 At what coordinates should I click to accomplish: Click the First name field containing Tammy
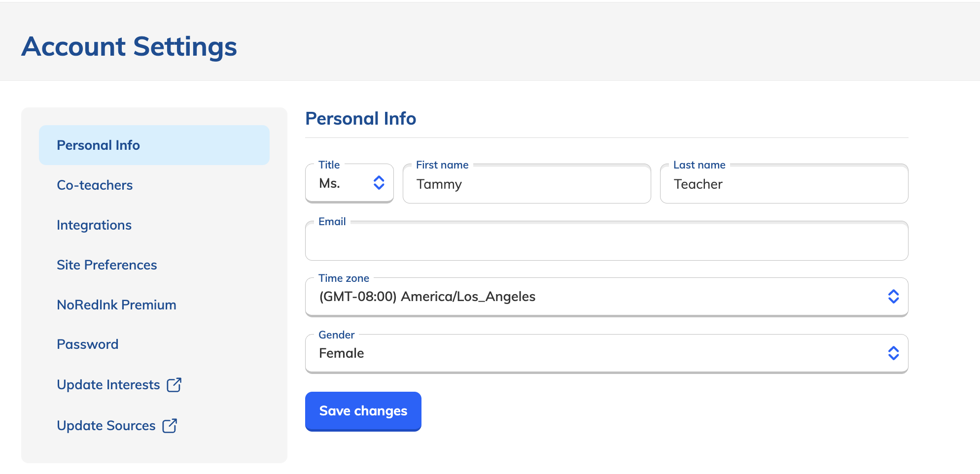526,184
